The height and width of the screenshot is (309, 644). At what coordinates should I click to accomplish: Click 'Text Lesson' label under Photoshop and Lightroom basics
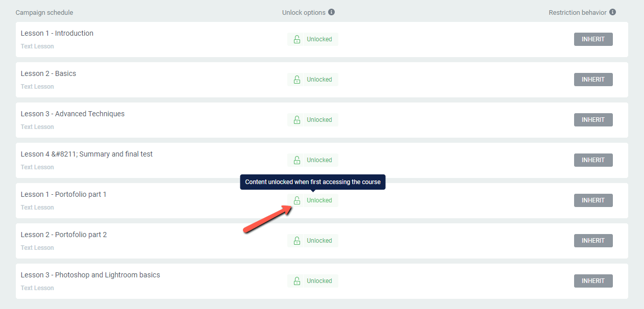(x=37, y=288)
